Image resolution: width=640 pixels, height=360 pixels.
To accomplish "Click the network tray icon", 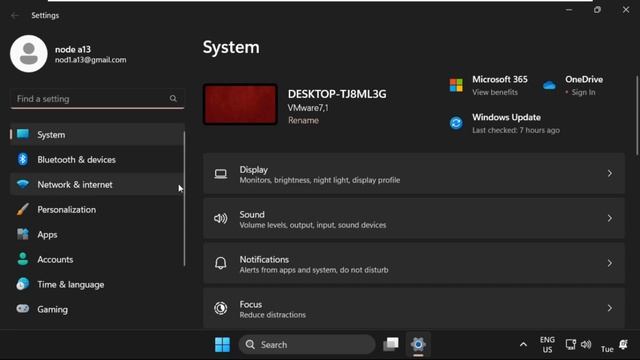I will click(571, 344).
